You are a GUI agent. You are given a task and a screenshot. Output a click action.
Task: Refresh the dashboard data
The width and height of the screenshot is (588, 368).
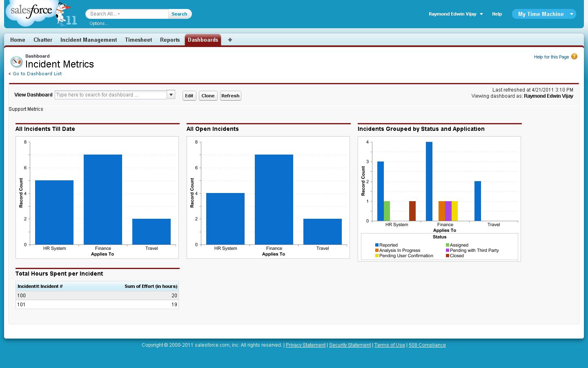(x=230, y=96)
